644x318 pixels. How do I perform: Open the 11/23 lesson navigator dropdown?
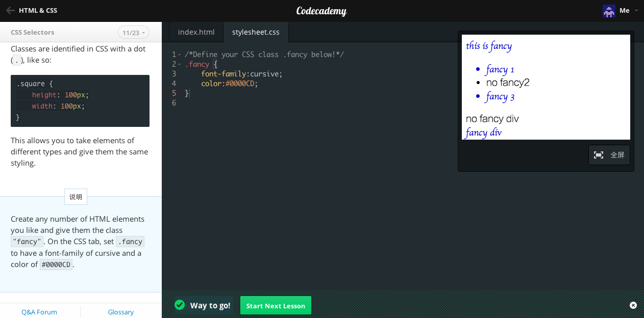click(x=133, y=32)
